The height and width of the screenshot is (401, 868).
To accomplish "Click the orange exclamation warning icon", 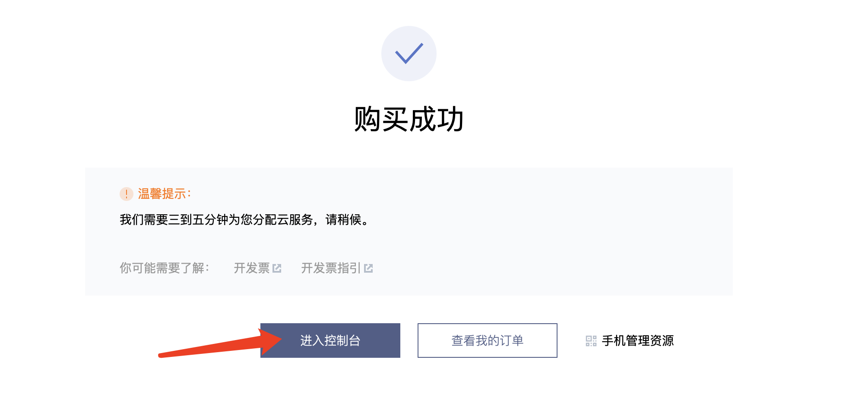I will tap(126, 194).
